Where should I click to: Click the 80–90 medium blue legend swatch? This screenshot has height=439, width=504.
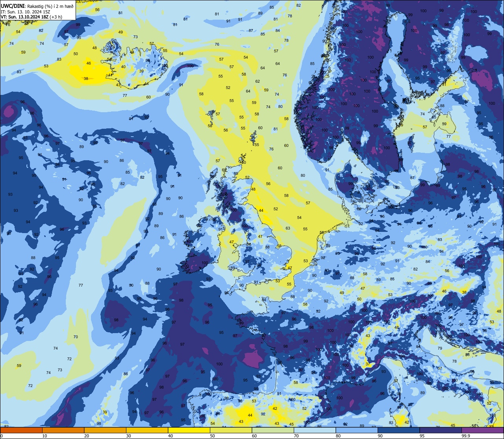pyautogui.click(x=357, y=430)
